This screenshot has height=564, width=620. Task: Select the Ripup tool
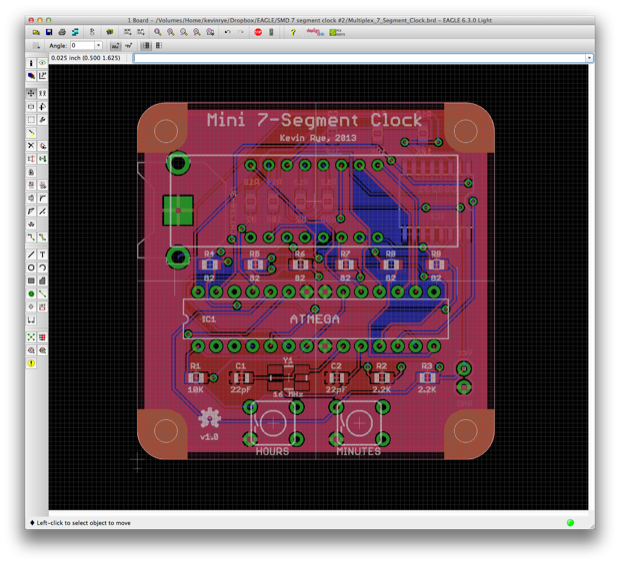click(42, 237)
